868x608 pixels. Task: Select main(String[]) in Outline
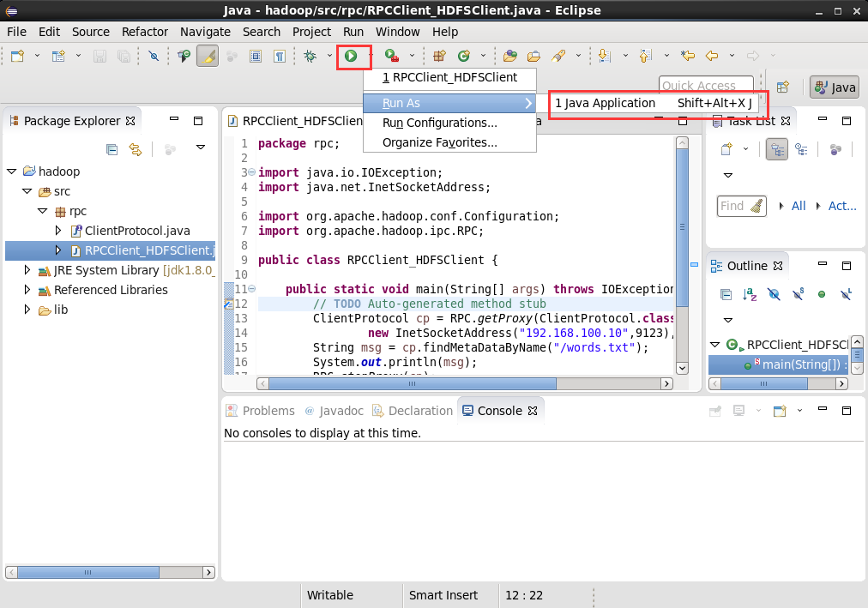click(778, 364)
